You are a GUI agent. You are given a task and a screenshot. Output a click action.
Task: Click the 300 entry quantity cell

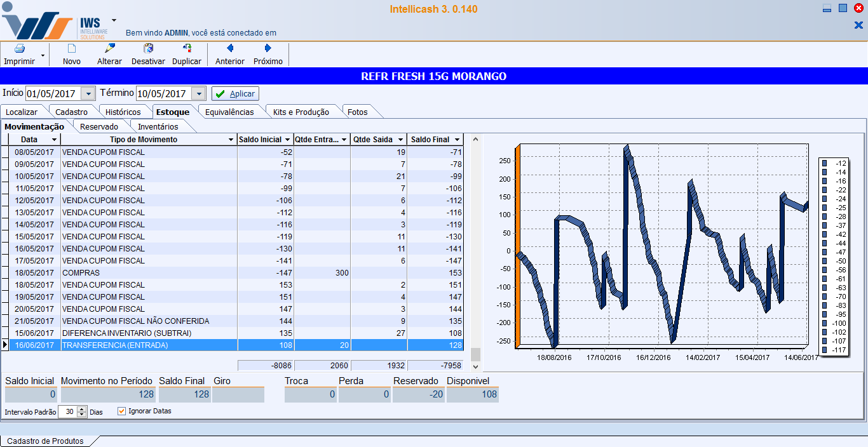click(322, 273)
